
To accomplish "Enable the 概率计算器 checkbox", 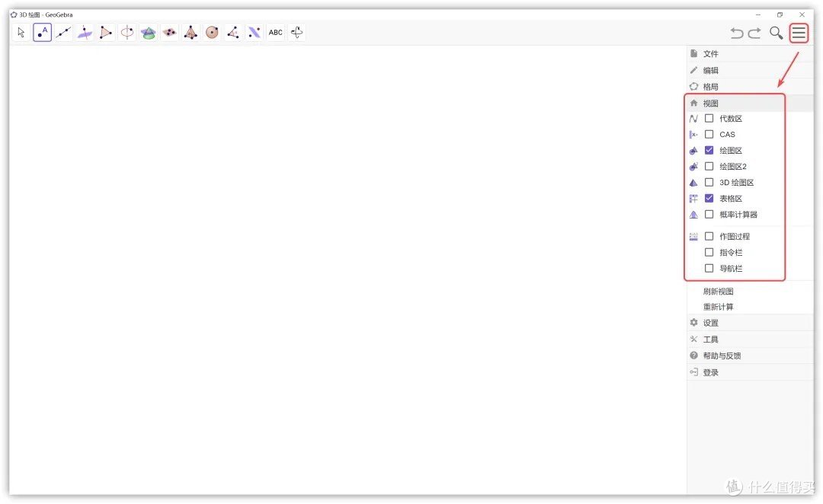I will pos(709,215).
